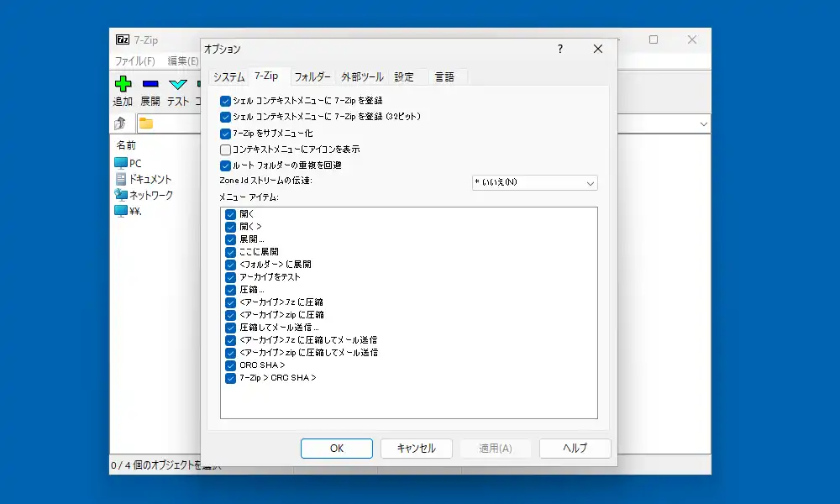Screen dimensions: 840x504
Task: Toggle ルート フォルダーの重複を回避 checkbox
Action: click(225, 165)
